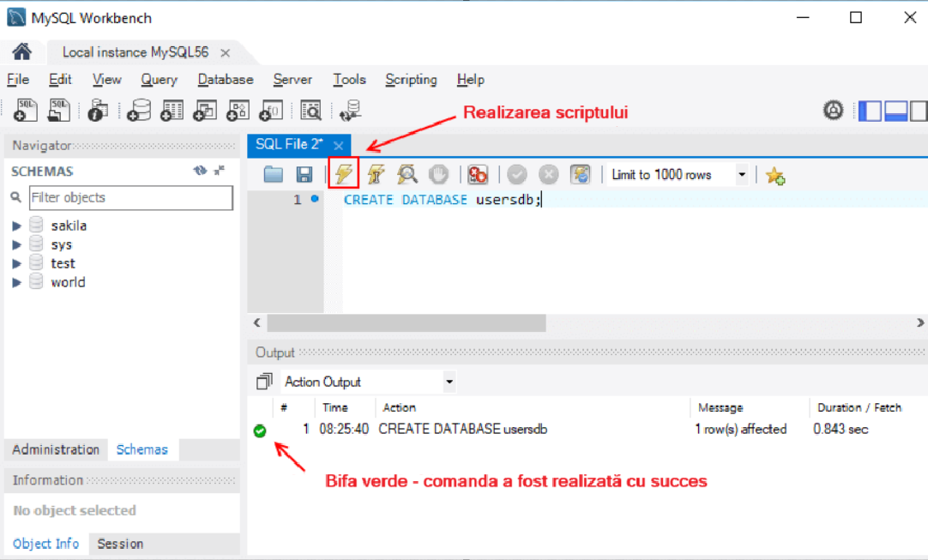The image size is (928, 560).
Task: Toggle the schemas panel expand view
Action: pos(220,171)
